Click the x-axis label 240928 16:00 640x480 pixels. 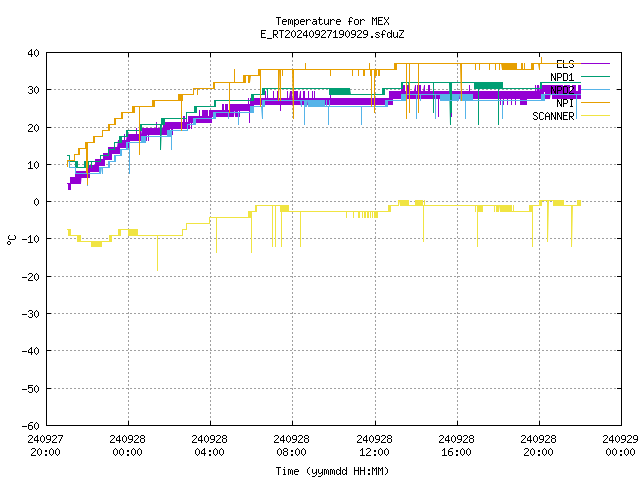coord(456,446)
